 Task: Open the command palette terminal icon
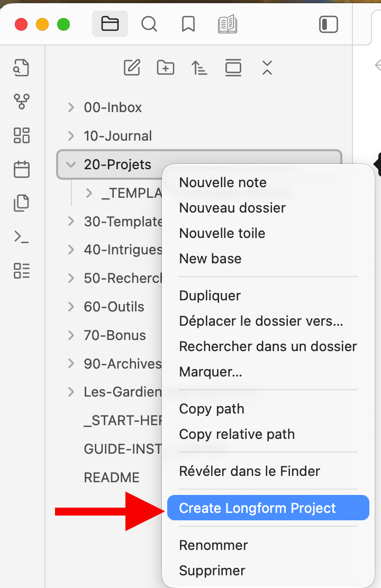coord(22,237)
